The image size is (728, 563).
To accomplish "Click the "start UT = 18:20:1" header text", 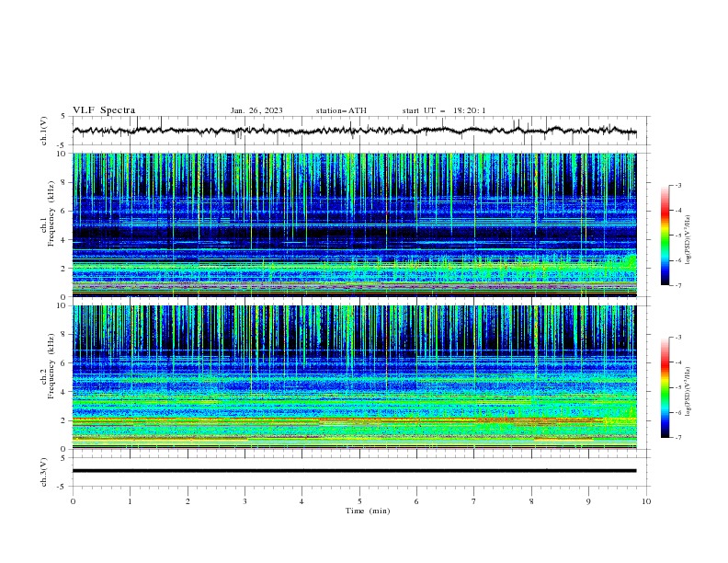I will (444, 110).
